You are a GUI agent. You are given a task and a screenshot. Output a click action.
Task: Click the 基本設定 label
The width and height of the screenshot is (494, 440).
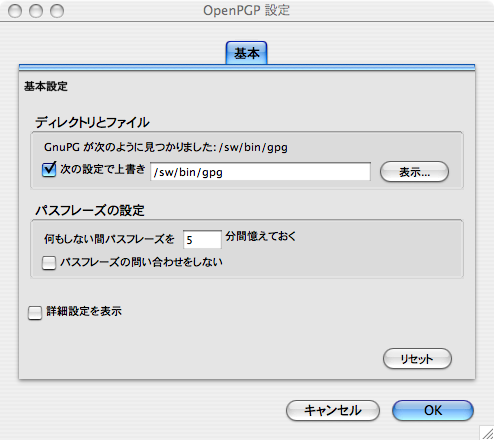[x=46, y=86]
